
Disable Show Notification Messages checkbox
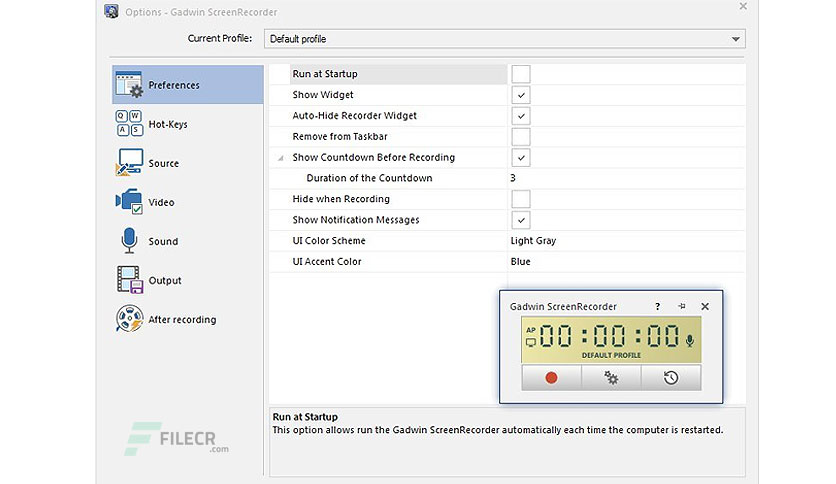tap(521, 220)
